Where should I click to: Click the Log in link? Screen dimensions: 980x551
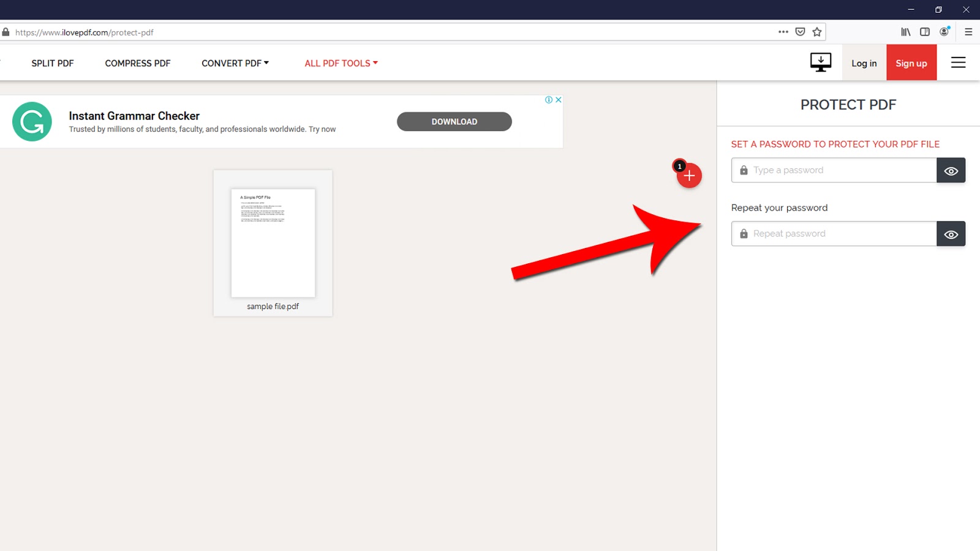[864, 62]
